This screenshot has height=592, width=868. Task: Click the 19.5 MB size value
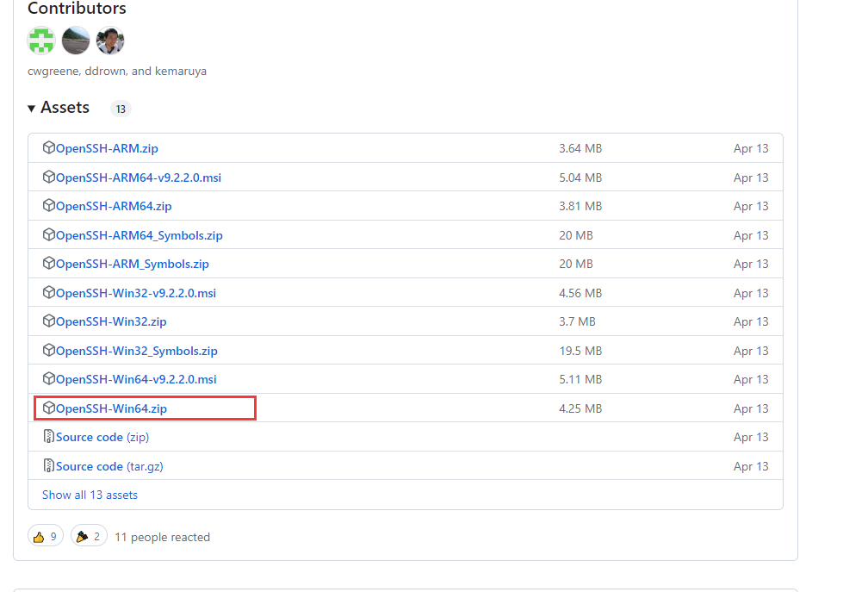point(580,351)
